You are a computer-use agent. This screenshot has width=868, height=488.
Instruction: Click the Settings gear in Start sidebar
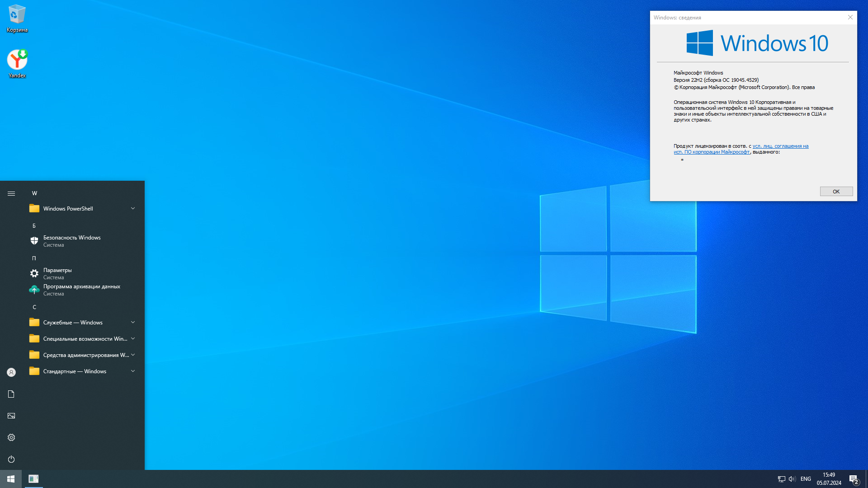11,437
